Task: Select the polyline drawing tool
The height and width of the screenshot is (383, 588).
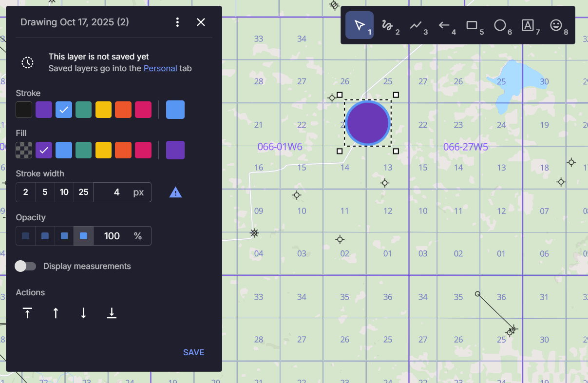Action: [x=416, y=25]
